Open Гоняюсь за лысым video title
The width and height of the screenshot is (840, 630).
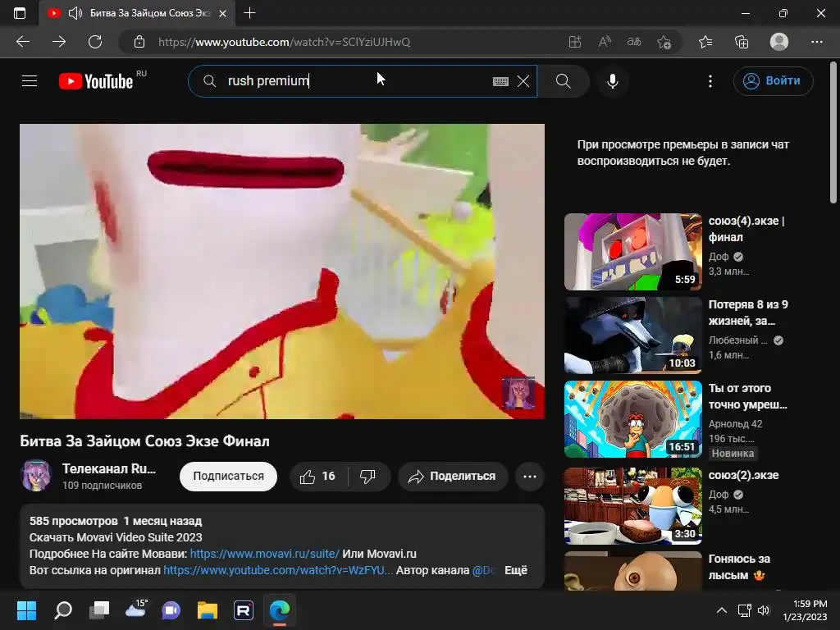pos(739,567)
